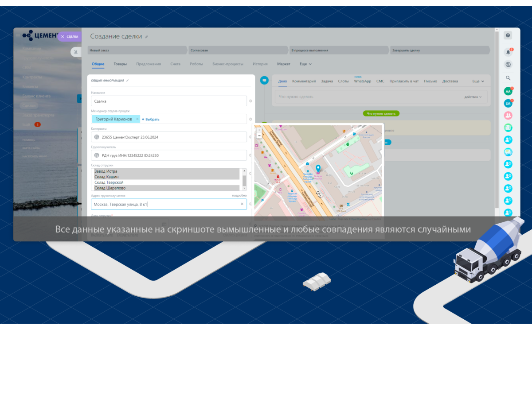532x395 pixels.
Task: Open the действия dropdown
Action: (473, 97)
